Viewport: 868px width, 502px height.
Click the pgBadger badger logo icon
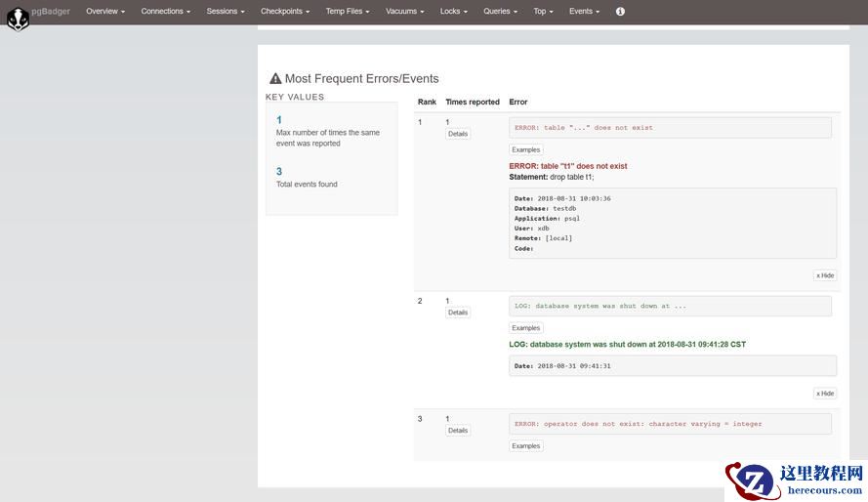(x=18, y=19)
